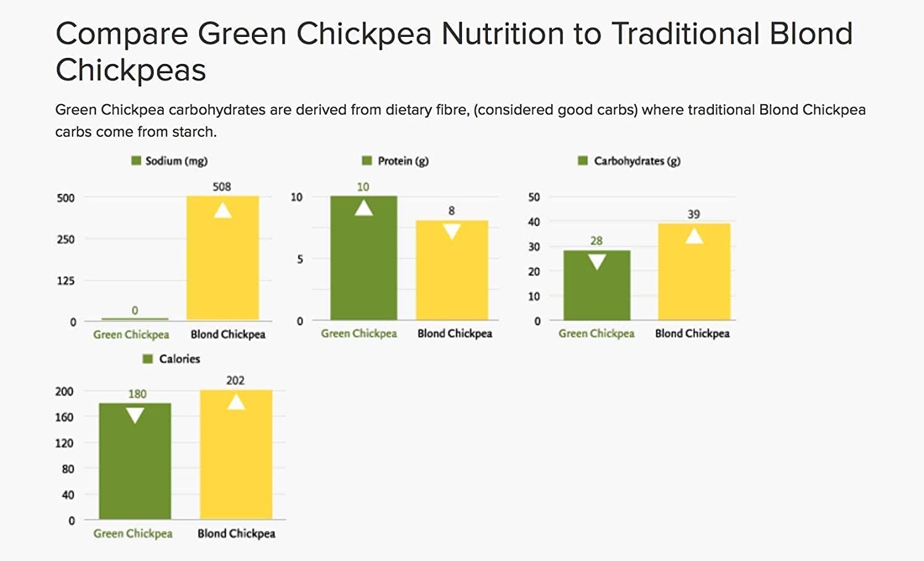Viewport: 924px width, 561px height.
Task: Click the up triangle in Carbohydrates Blond Chickpea bar
Action: (694, 235)
